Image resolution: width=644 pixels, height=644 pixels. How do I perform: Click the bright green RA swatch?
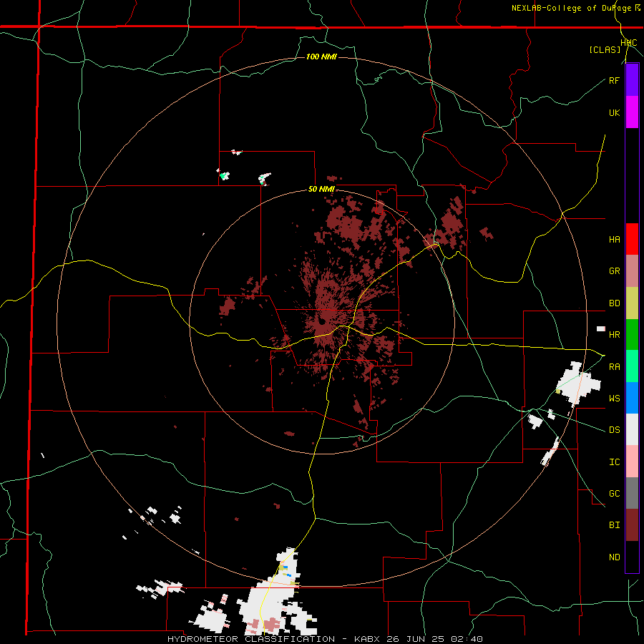pos(632,366)
